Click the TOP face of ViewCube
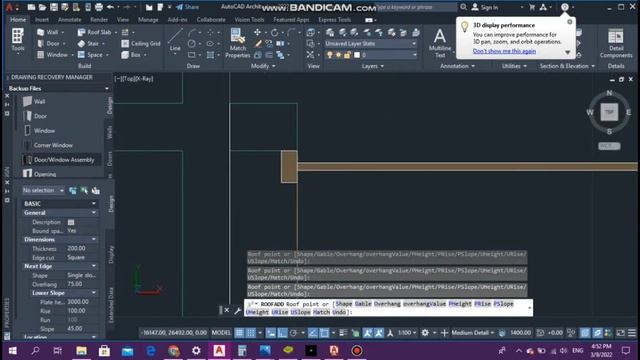The height and width of the screenshot is (360, 640). coord(609,112)
